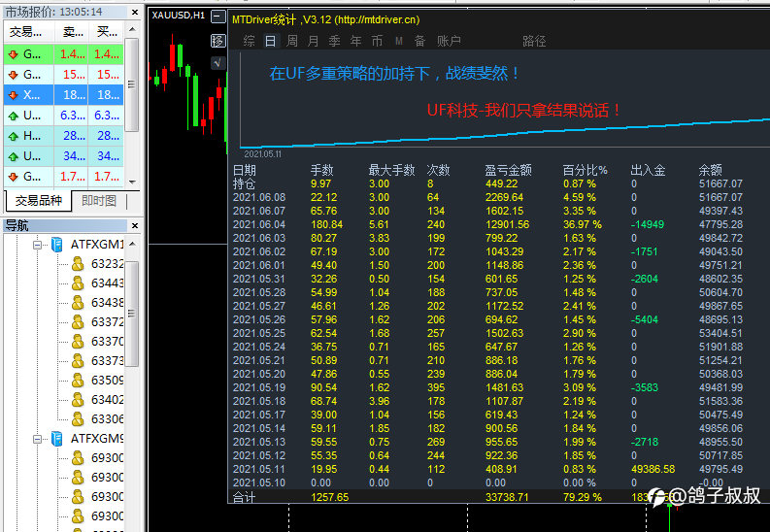Click the 33738.71 total profit value

point(507,497)
